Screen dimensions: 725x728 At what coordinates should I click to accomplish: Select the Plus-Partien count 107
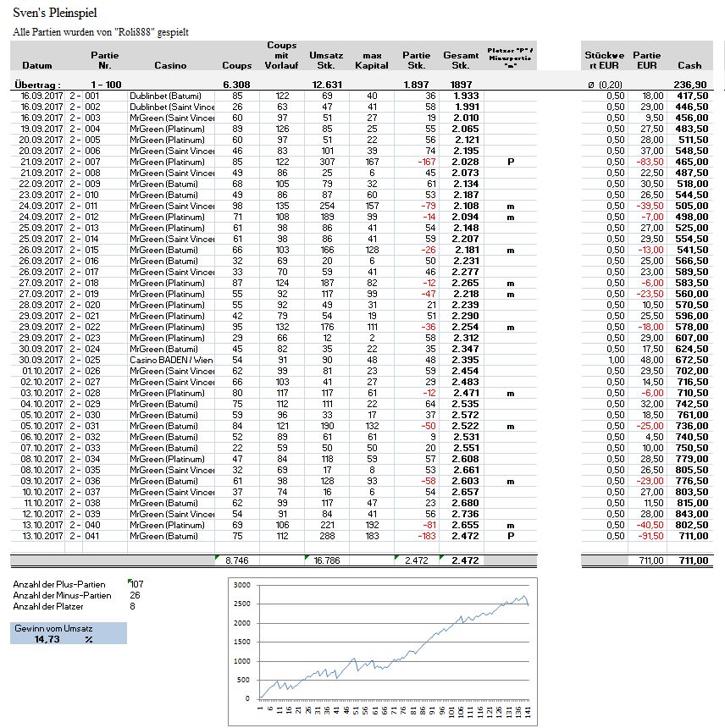click(136, 583)
